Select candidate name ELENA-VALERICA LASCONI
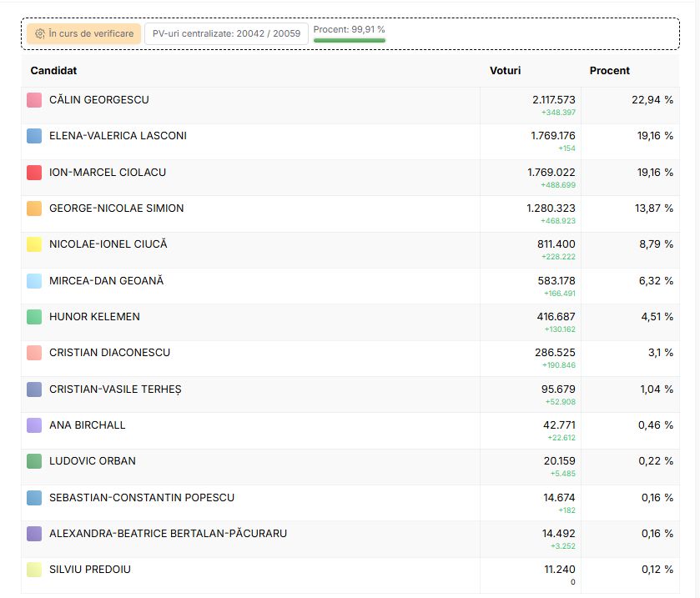 [118, 136]
